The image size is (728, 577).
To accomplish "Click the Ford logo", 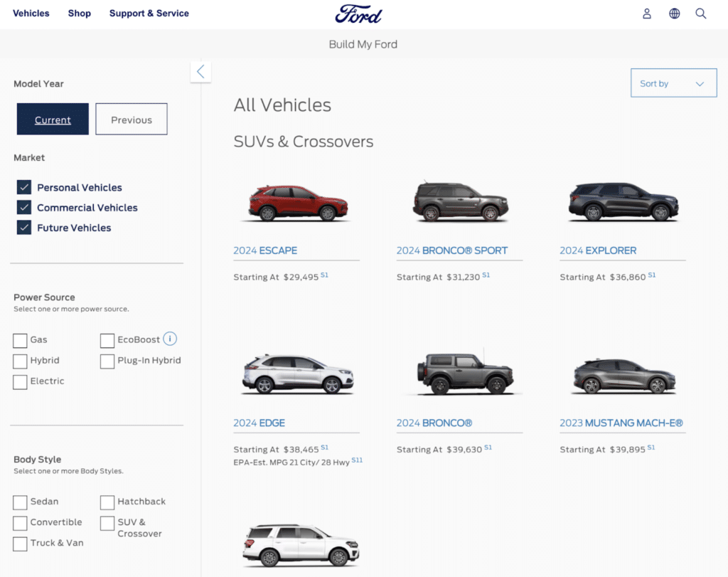I will click(x=359, y=14).
